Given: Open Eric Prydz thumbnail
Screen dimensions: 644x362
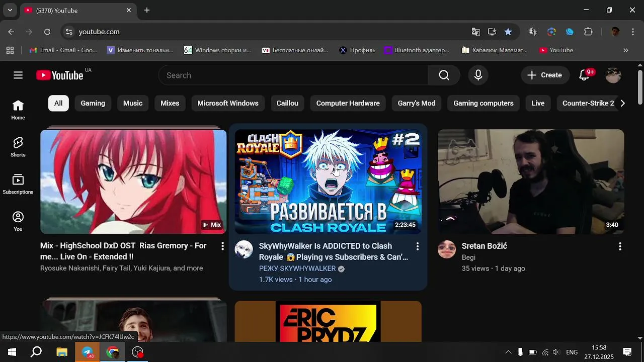Looking at the screenshot, I should pyautogui.click(x=328, y=321).
